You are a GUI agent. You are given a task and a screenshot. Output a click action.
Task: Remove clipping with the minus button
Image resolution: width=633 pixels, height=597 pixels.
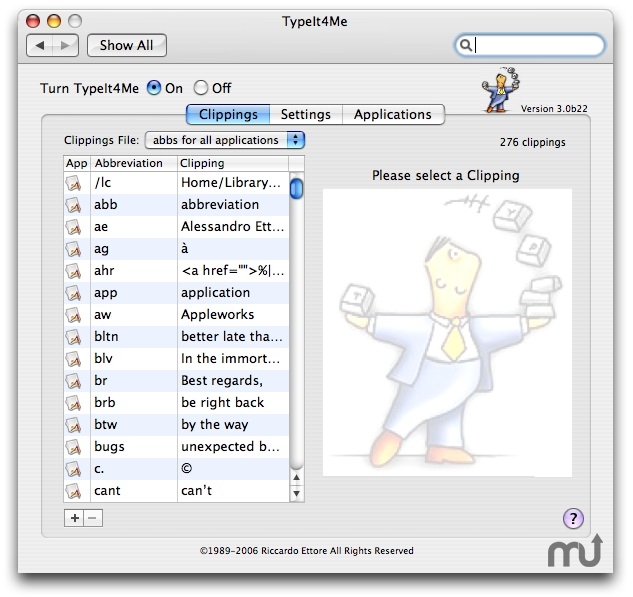93,518
